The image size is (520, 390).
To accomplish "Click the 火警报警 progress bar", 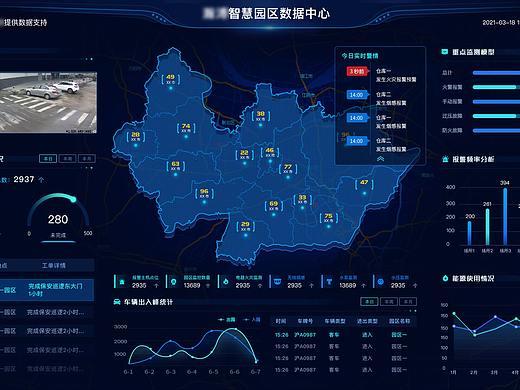I will tap(496, 87).
